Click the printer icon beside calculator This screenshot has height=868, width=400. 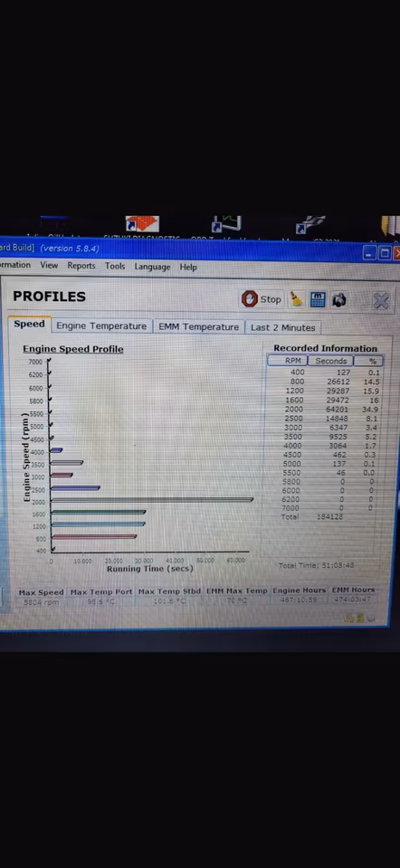339,300
